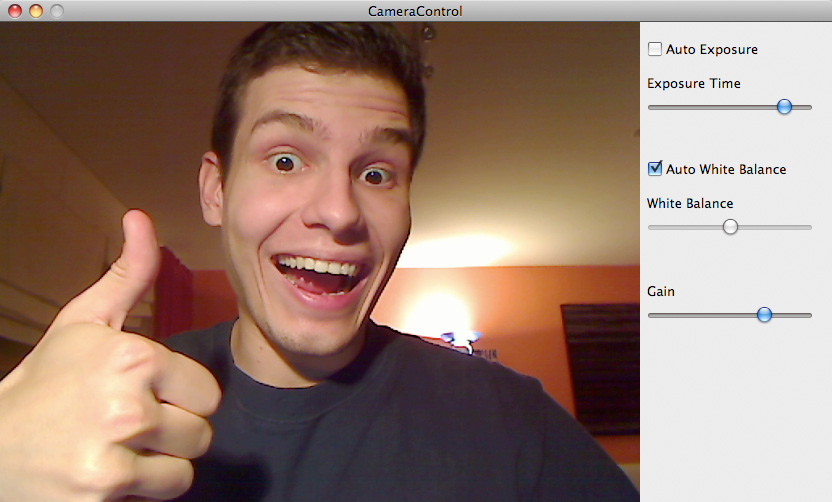Click the far right of the Exposure Time track
Image resolution: width=832 pixels, height=502 pixels.
808,107
